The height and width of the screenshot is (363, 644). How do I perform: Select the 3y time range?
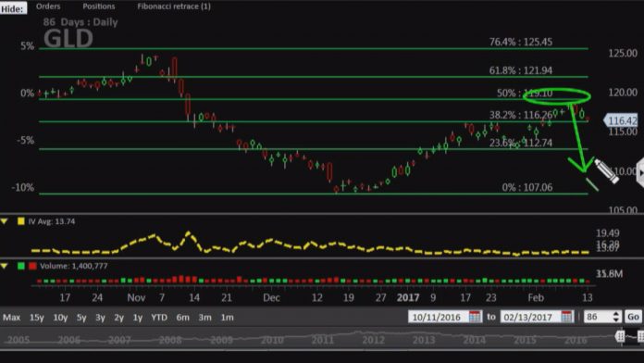[x=100, y=318]
